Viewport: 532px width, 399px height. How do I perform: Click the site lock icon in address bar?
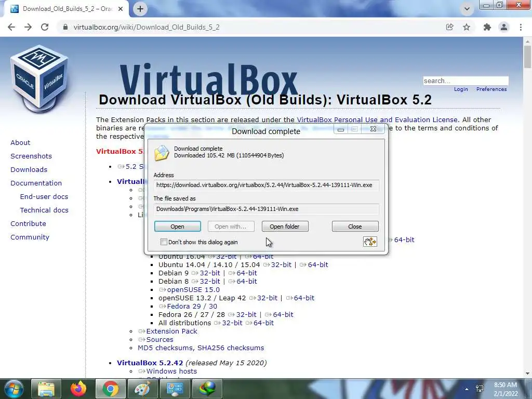click(65, 27)
